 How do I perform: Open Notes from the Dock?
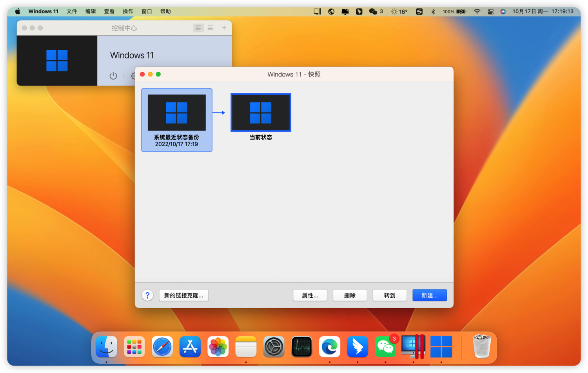click(246, 347)
